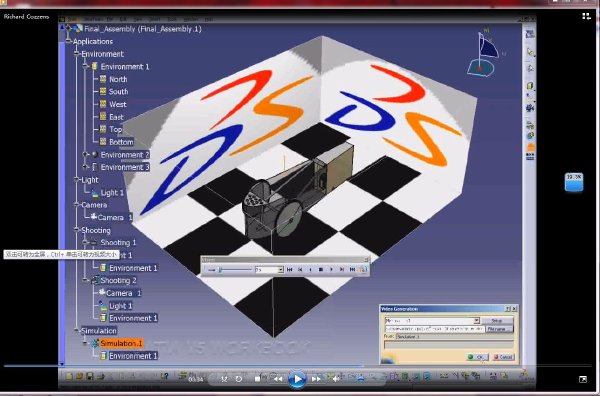Image resolution: width=600 pixels, height=396 pixels.
Task: Click the stop button in the simulation player bar
Action: pos(321,270)
